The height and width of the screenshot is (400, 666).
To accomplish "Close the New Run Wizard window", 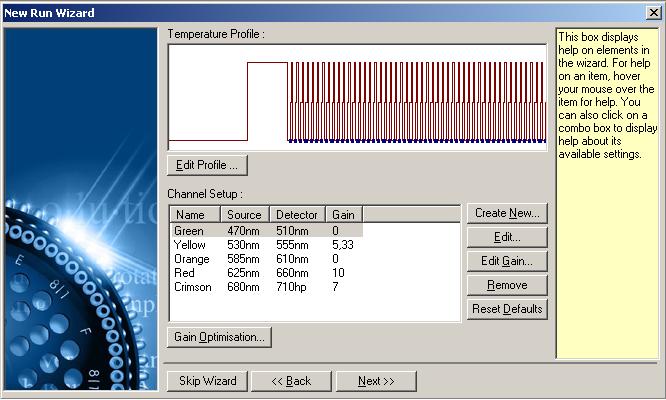I will pyautogui.click(x=653, y=13).
